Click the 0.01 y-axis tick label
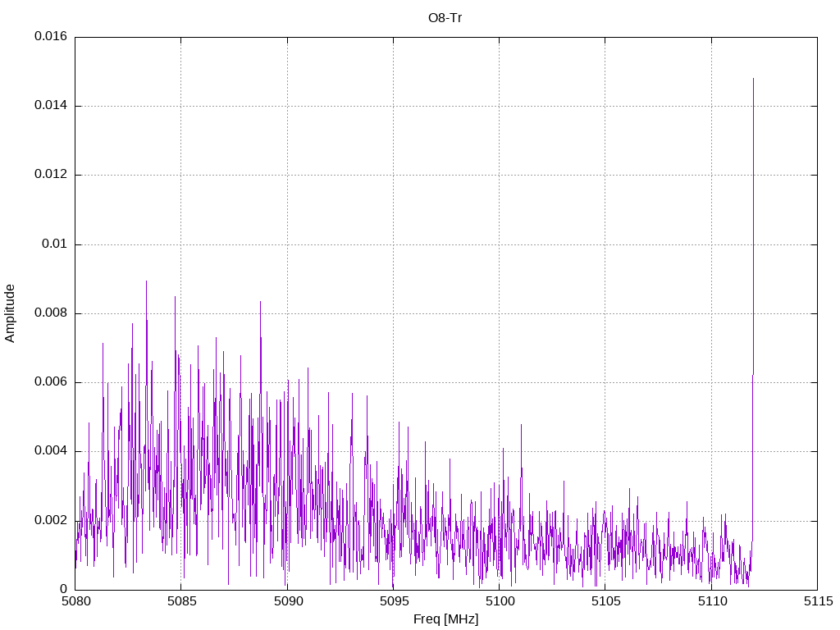Image resolution: width=840 pixels, height=630 pixels. click(54, 244)
